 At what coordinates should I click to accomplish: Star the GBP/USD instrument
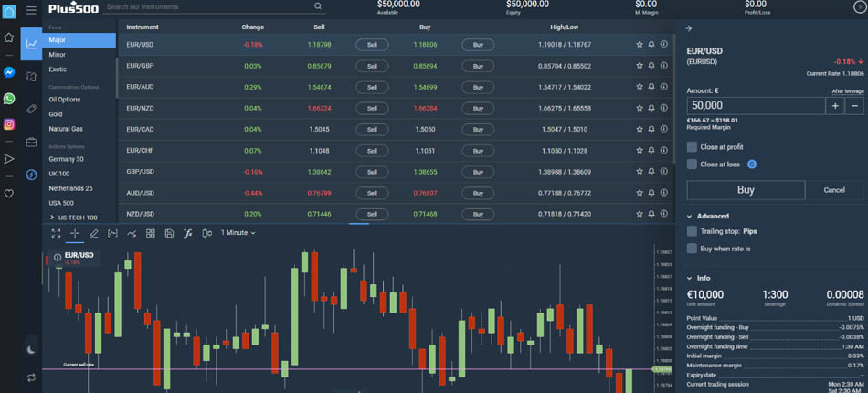(x=640, y=172)
